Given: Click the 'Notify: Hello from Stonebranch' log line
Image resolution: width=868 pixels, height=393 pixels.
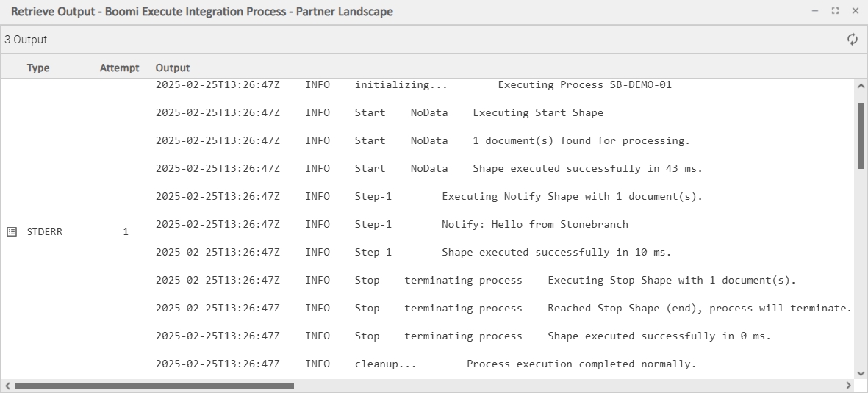Looking at the screenshot, I should pos(392,224).
